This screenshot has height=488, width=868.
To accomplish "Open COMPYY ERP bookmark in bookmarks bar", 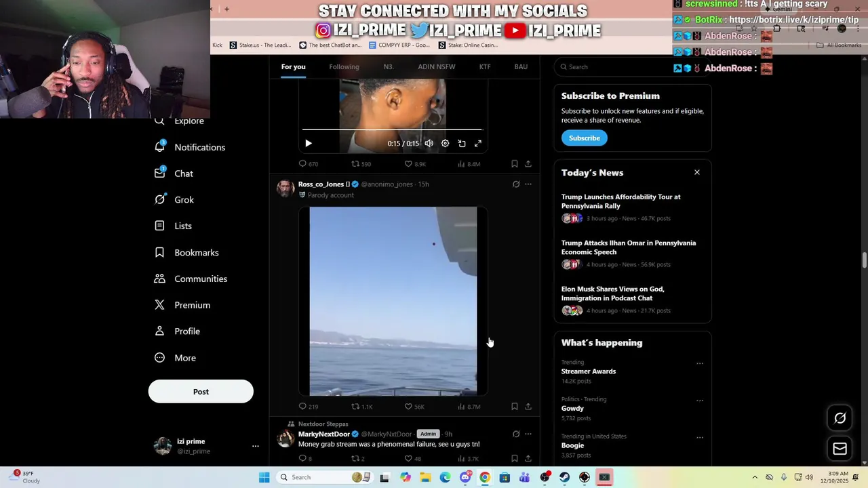I will (x=399, y=45).
